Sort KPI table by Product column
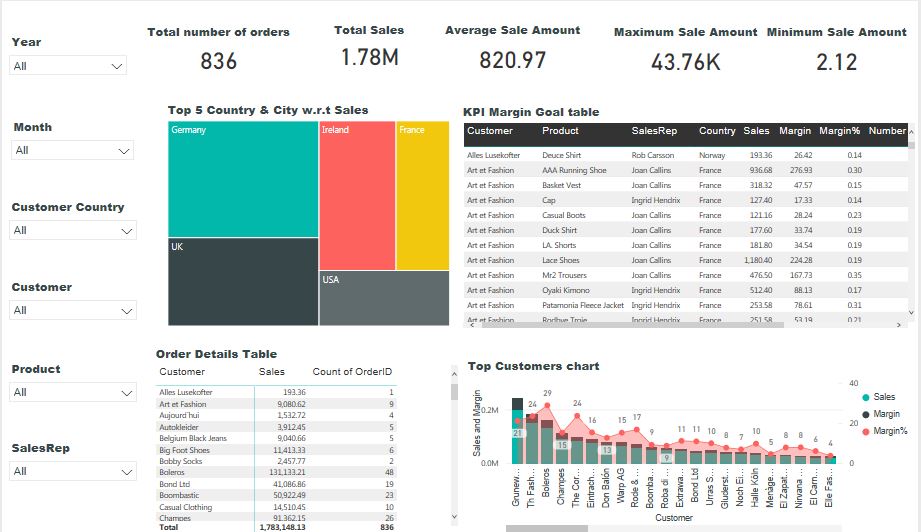The width and height of the screenshot is (921, 532). coord(560,131)
